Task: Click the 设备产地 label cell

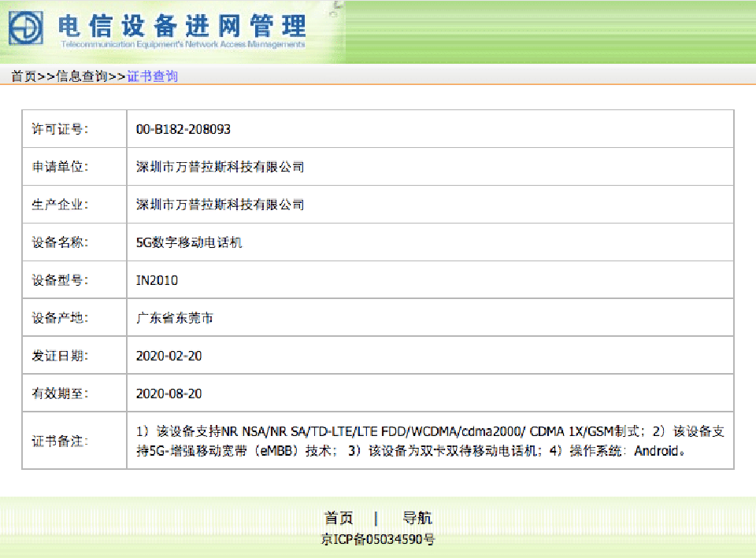Action: [75, 317]
